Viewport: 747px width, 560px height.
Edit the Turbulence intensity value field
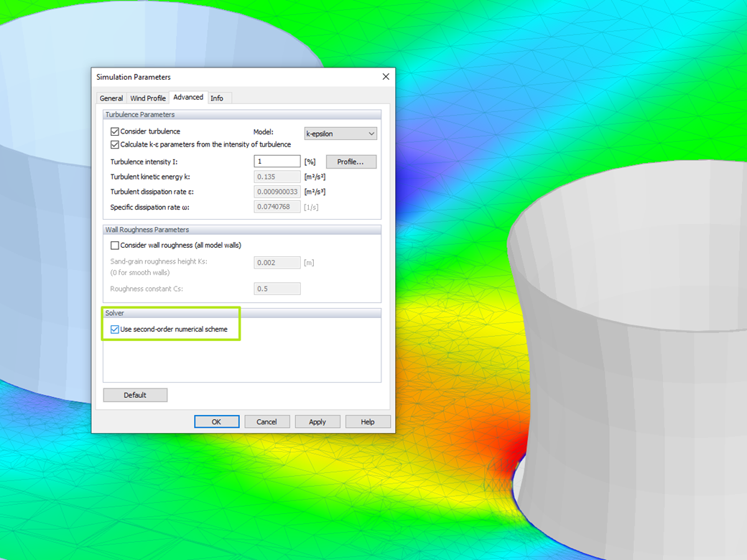(277, 161)
